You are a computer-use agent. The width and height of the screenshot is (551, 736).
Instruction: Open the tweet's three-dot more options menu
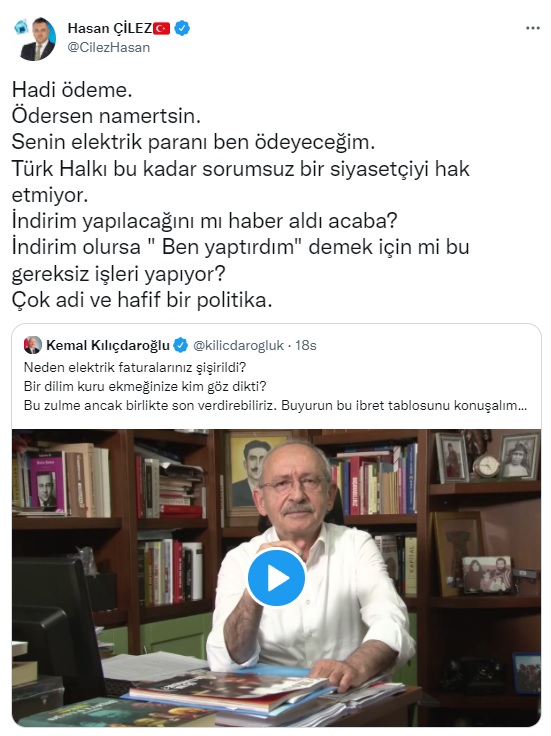532,28
